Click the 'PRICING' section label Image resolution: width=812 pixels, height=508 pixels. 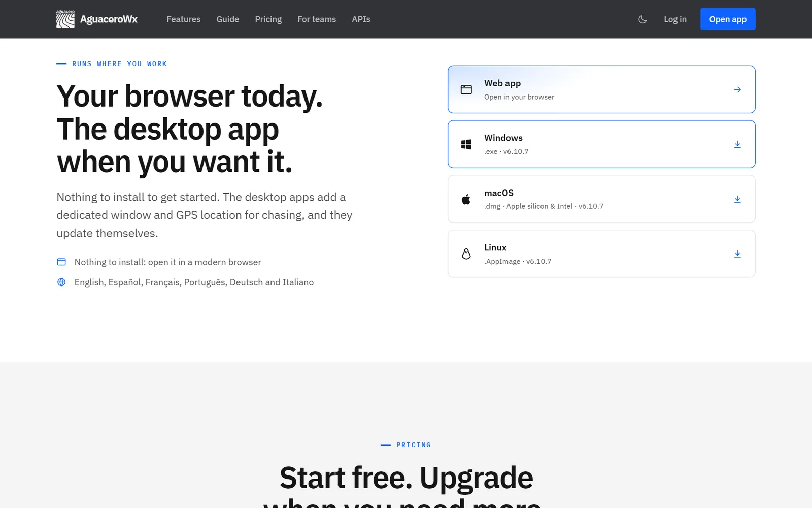coord(414,444)
